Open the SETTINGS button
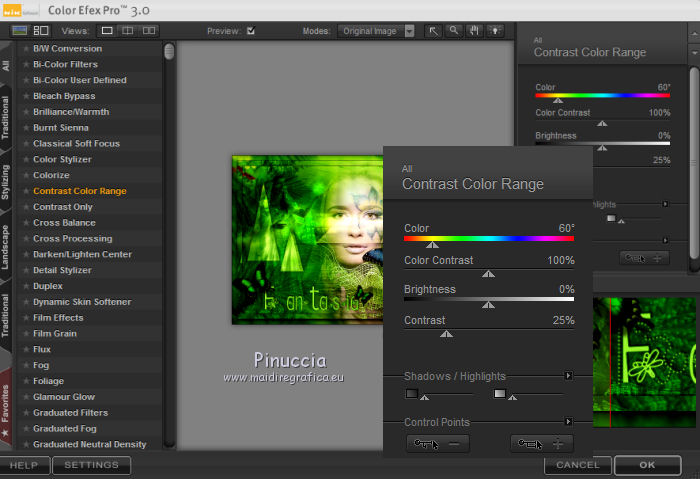The height and width of the screenshot is (479, 700). [92, 465]
